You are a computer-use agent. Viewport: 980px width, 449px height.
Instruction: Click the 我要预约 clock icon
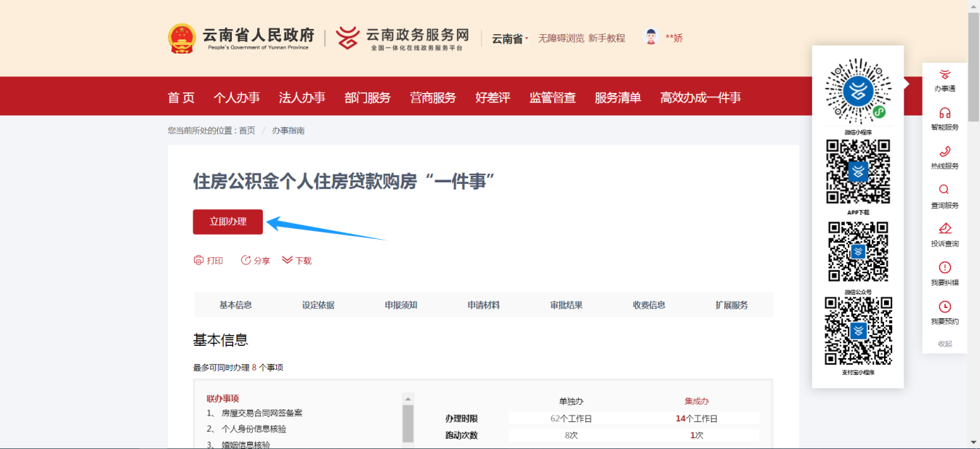pos(944,307)
